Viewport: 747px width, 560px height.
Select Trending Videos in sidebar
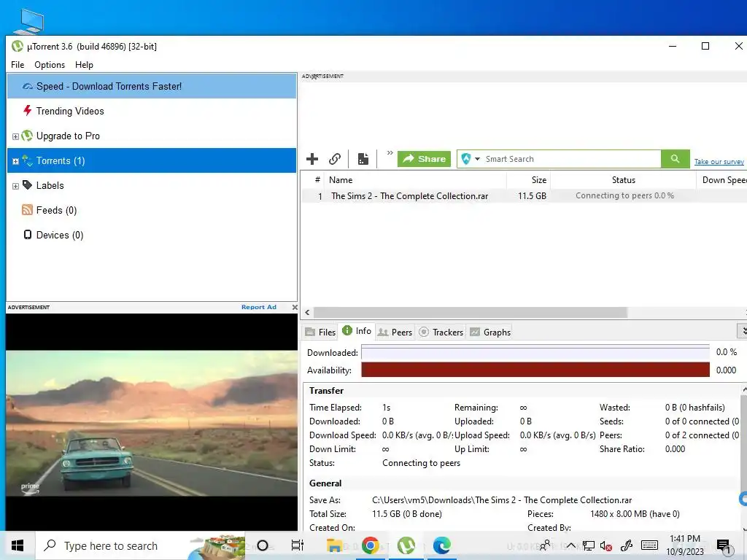[70, 111]
